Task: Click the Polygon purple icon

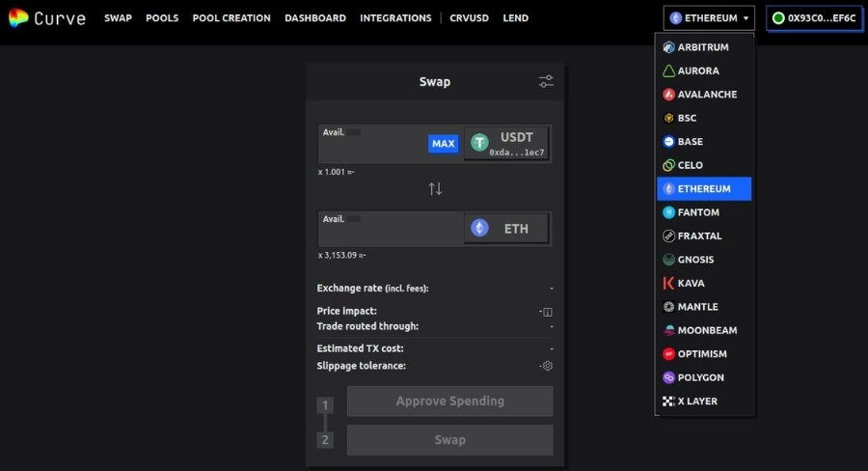Action: pos(668,377)
